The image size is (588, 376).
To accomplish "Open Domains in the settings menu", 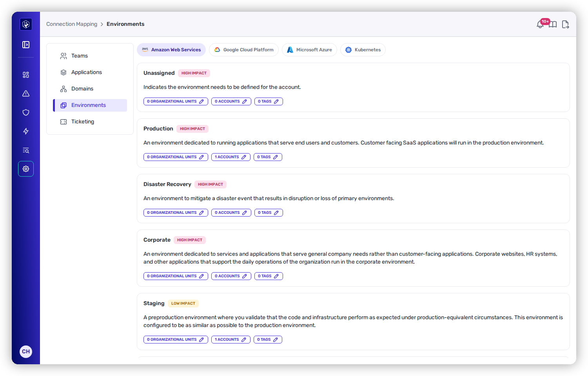I will tap(90, 89).
